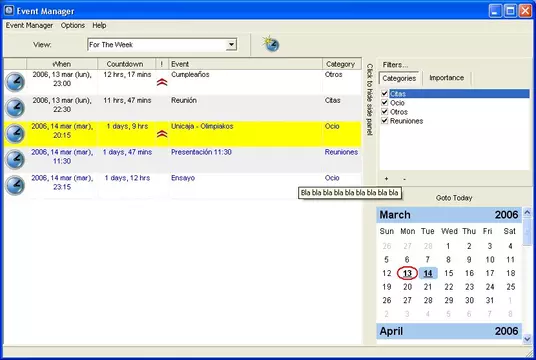Click high-importance red arrows on Cumpleaños row

tap(162, 82)
